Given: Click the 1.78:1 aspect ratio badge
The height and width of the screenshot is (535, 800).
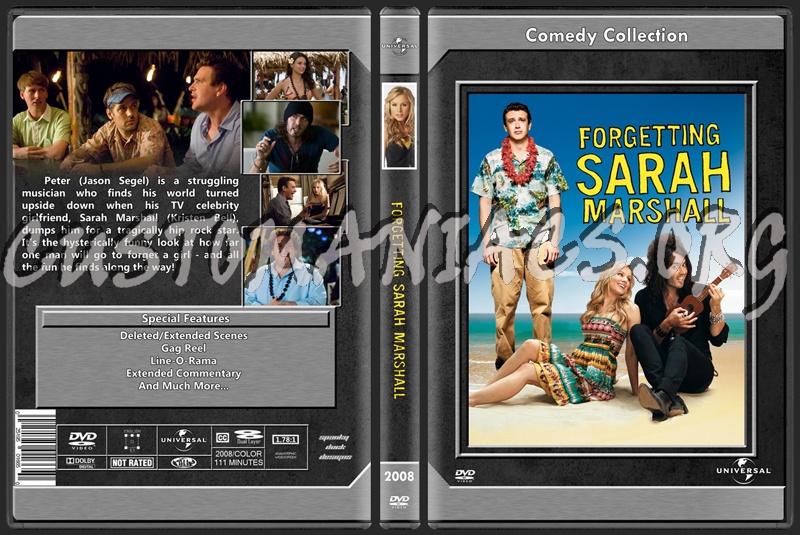Looking at the screenshot, I should click(286, 440).
